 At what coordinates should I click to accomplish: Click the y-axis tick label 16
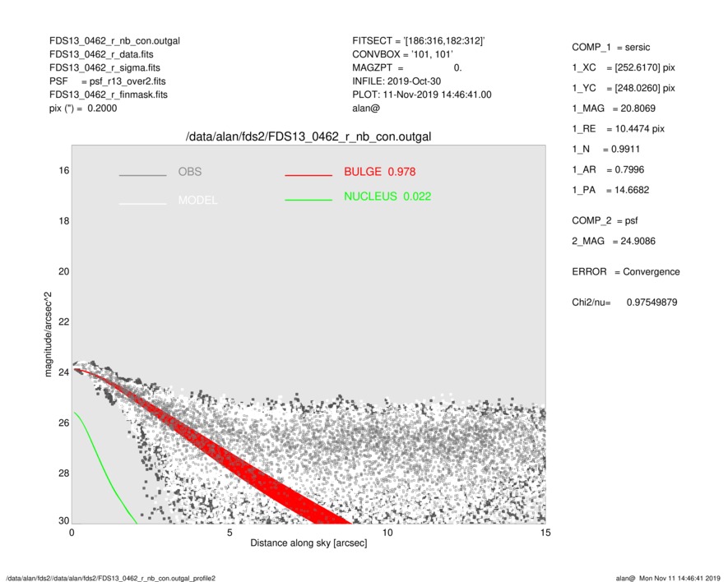pos(64,170)
